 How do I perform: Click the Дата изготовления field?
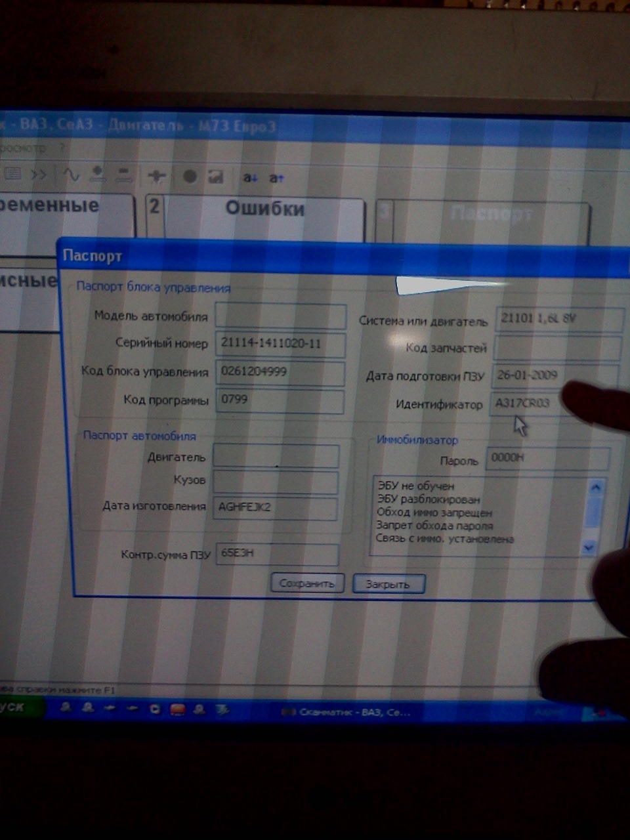(x=275, y=508)
